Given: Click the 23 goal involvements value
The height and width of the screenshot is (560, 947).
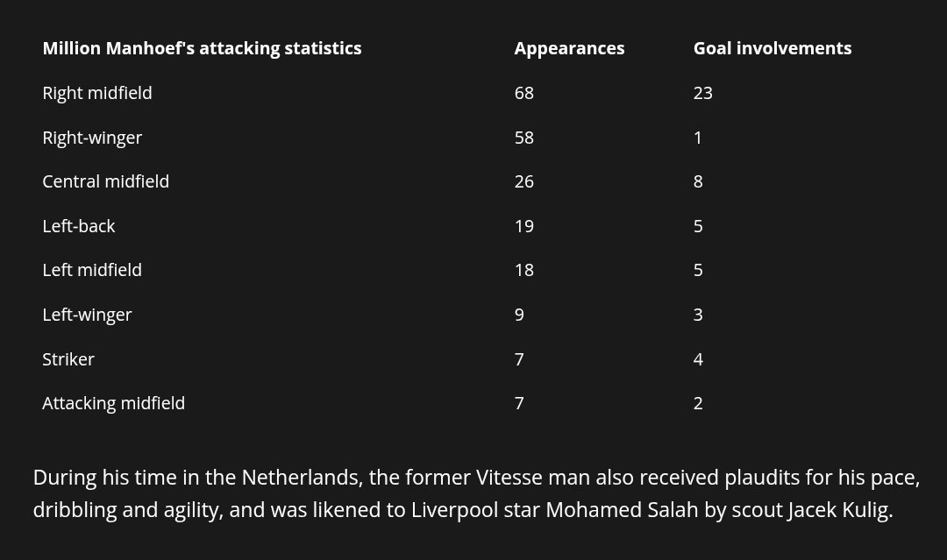Looking at the screenshot, I should tap(703, 93).
